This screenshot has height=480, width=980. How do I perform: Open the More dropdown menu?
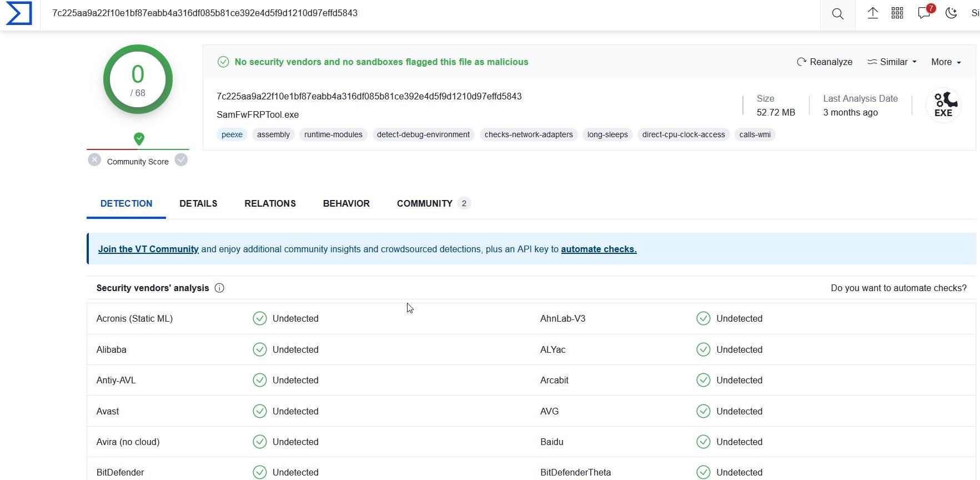946,62
